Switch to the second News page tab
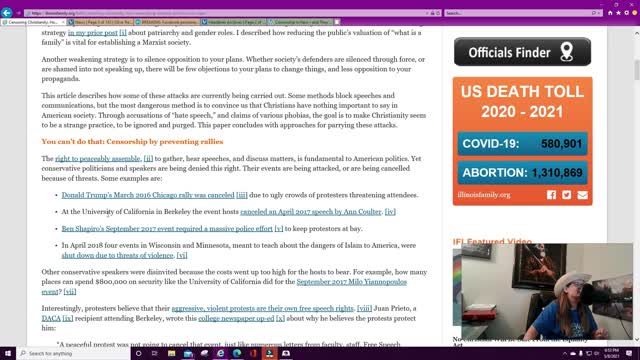This screenshot has width=640, height=360. 100,22
